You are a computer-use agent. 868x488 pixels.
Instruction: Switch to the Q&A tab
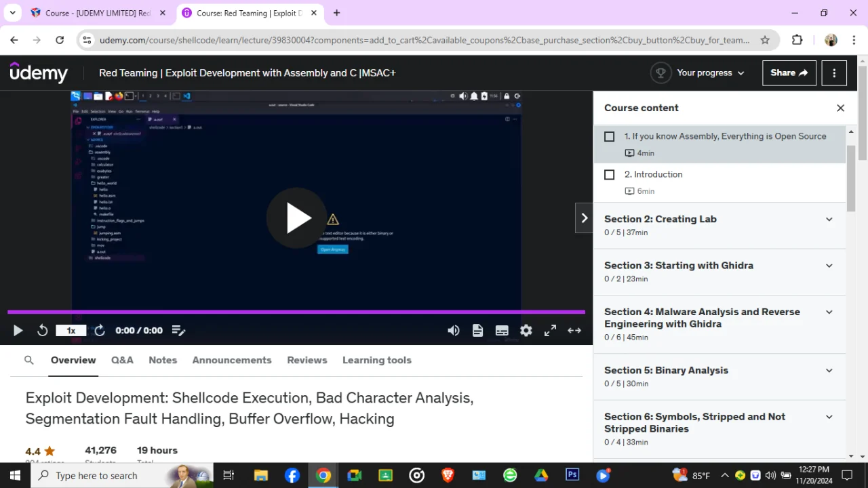pyautogui.click(x=122, y=360)
